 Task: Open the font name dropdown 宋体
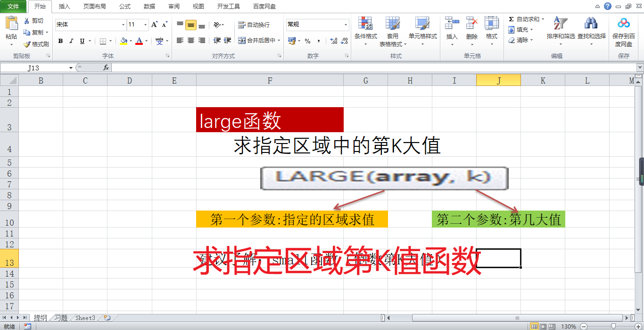coord(124,25)
